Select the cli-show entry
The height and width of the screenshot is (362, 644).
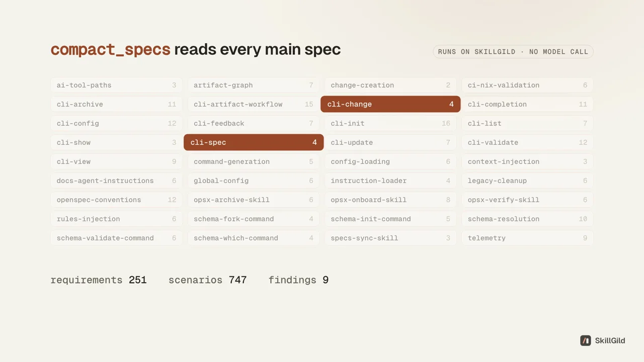[116, 142]
